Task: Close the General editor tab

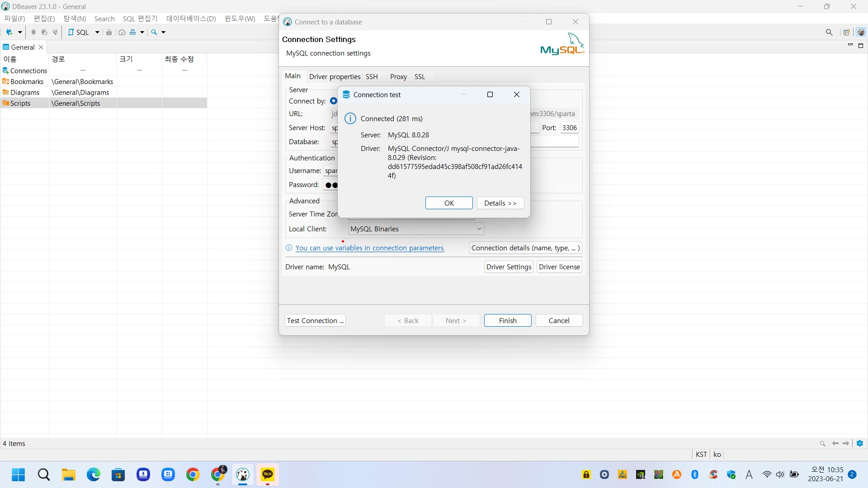Action: 41,47
